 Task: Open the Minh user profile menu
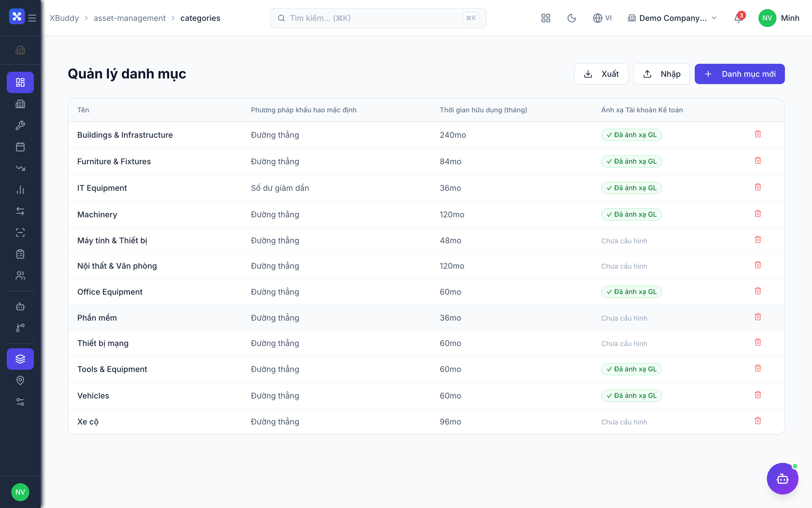(779, 18)
